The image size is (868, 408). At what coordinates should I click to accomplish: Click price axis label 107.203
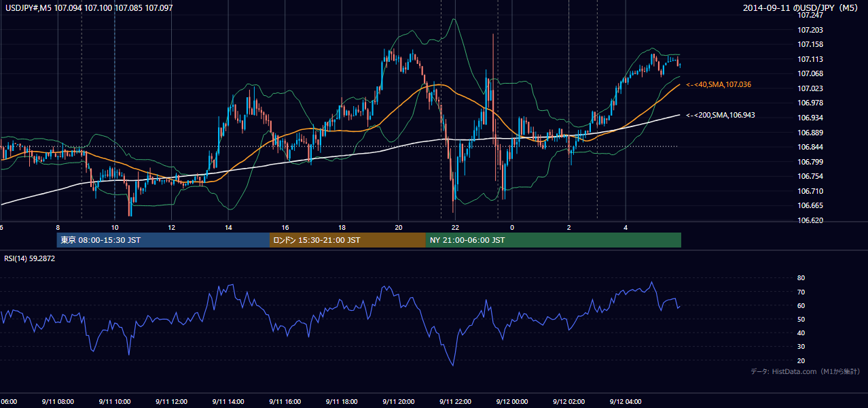810,30
